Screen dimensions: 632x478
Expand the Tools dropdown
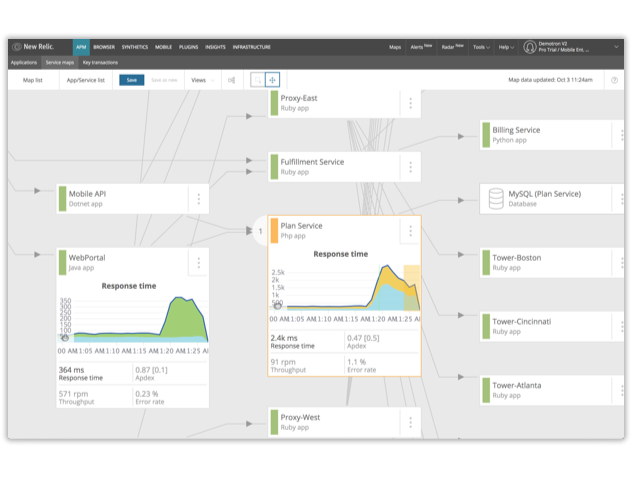coord(481,47)
